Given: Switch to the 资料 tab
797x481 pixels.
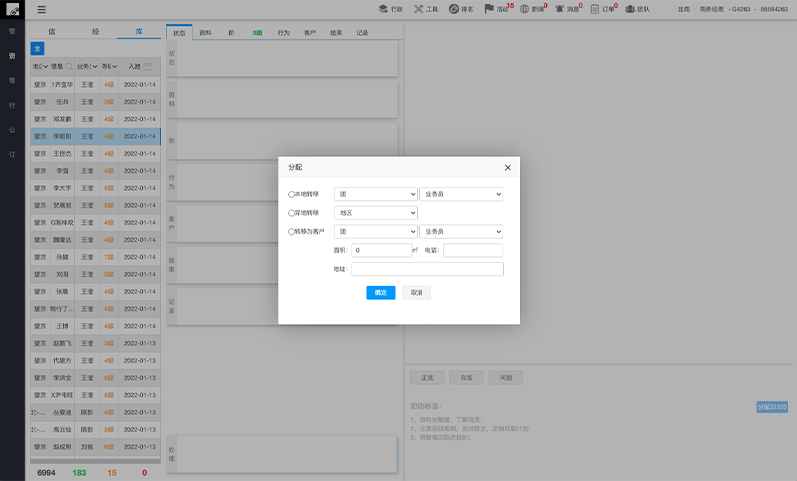Looking at the screenshot, I should click(x=205, y=33).
